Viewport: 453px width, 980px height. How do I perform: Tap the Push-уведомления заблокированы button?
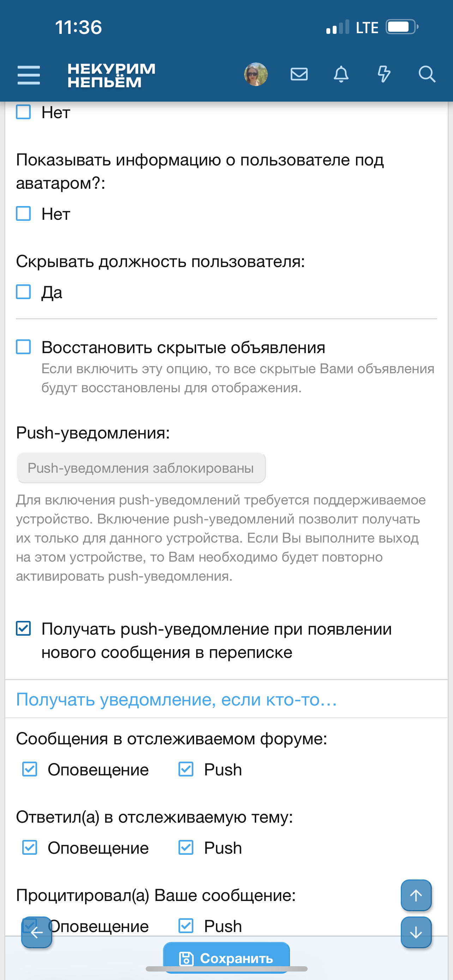[141, 468]
